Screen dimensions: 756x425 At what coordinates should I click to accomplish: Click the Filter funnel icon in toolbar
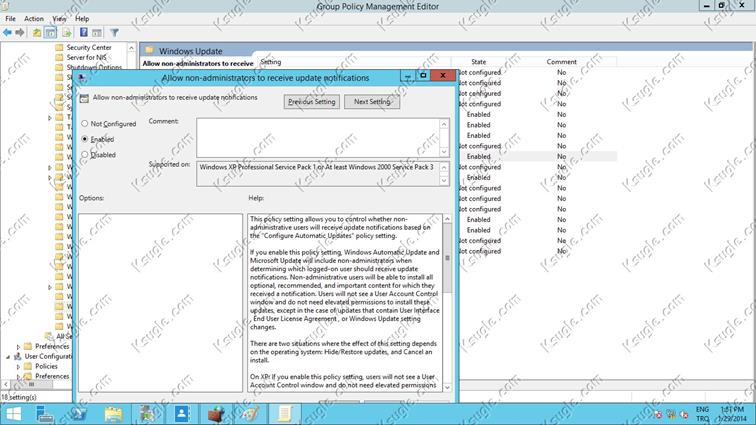(114, 32)
